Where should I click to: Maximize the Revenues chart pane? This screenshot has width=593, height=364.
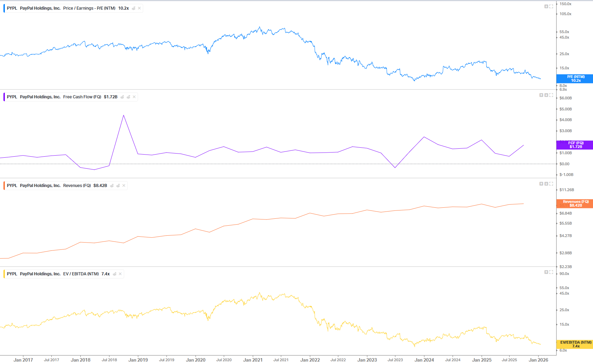coord(551,184)
